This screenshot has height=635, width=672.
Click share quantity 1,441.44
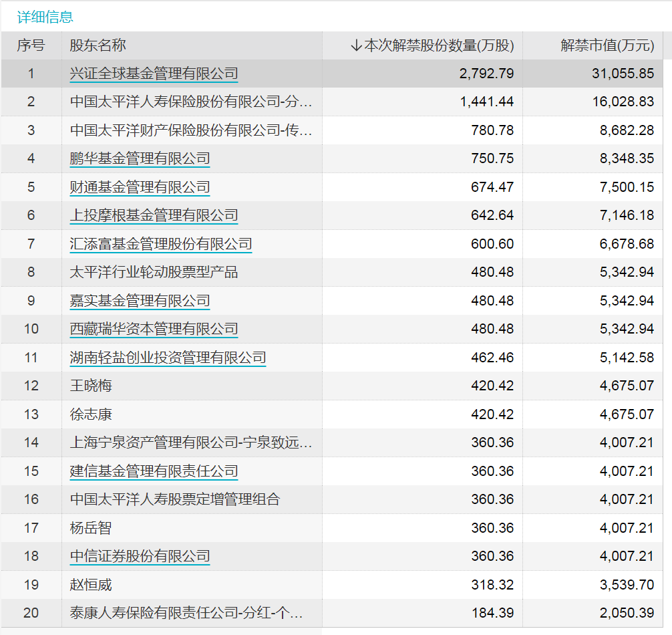tap(487, 102)
